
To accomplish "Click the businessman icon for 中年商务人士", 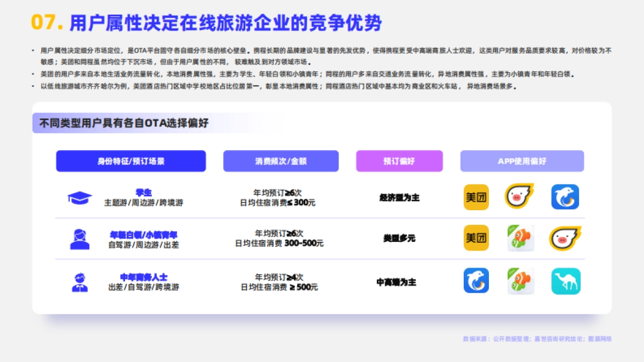I will pyautogui.click(x=80, y=281).
